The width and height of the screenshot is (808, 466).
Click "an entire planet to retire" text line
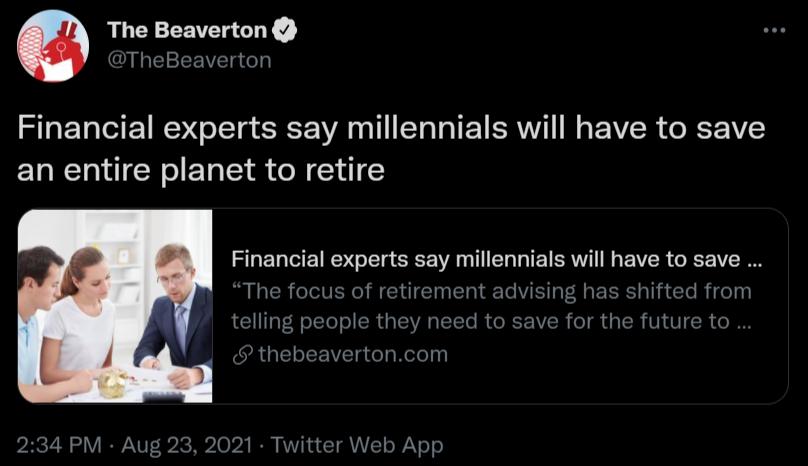coord(201,168)
